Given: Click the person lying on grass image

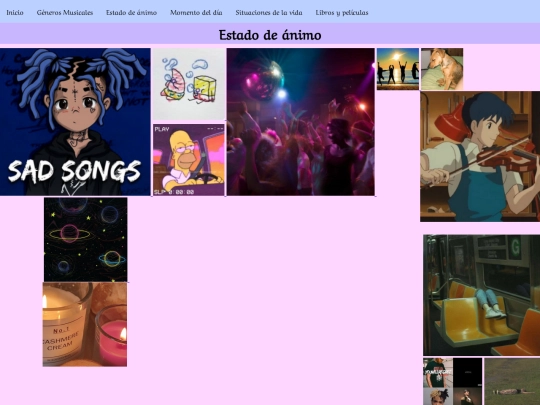Looking at the screenshot, I should [512, 382].
